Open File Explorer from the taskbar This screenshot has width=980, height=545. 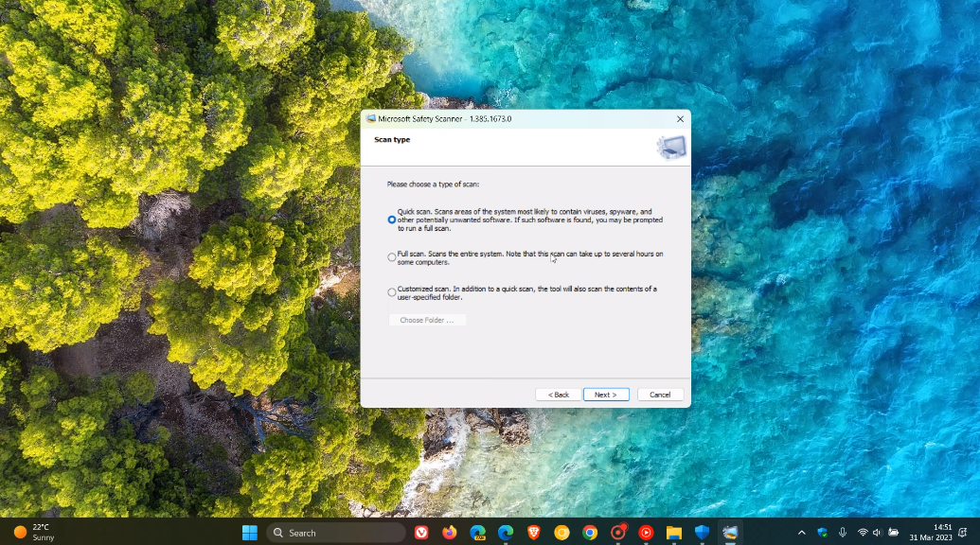[x=674, y=533]
